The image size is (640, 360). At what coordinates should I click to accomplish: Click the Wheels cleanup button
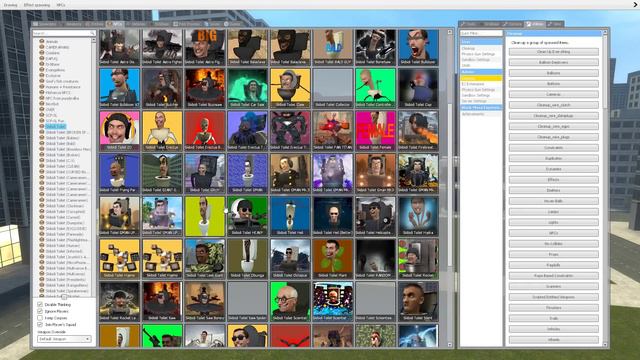click(x=553, y=340)
